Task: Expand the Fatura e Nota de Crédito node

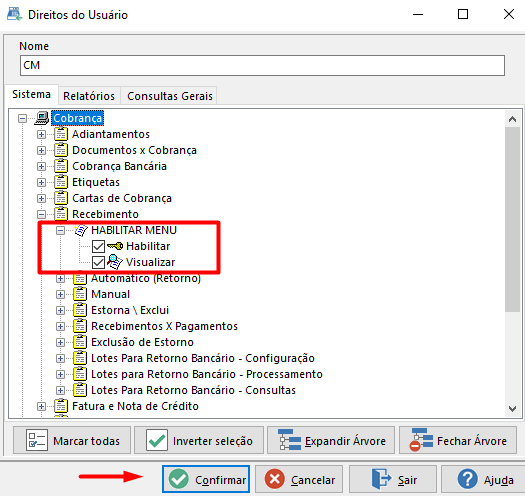Action: 42,407
